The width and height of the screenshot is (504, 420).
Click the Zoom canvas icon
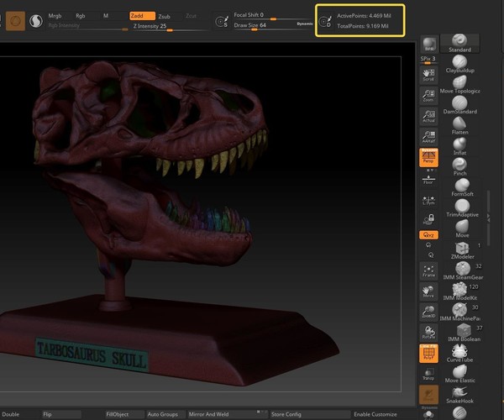coord(428,96)
